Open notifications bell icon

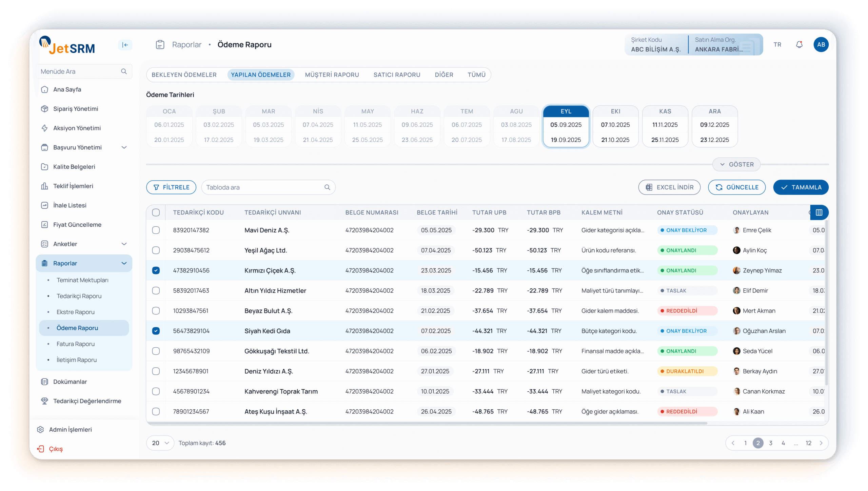click(799, 45)
